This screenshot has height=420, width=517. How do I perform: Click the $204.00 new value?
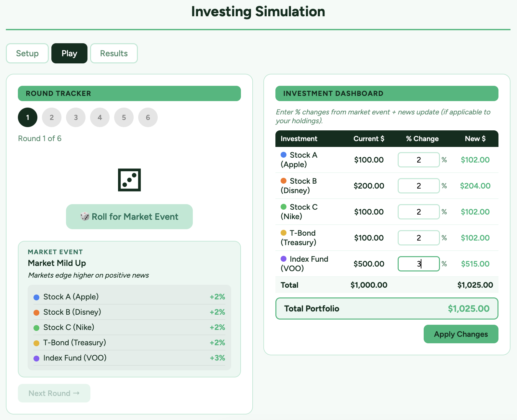(x=475, y=186)
